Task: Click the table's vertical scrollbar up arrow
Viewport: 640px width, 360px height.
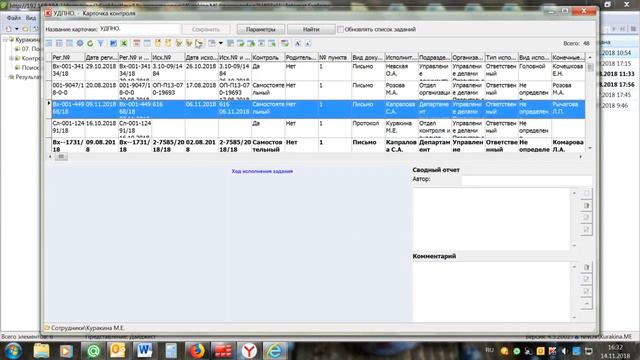Action: point(590,57)
